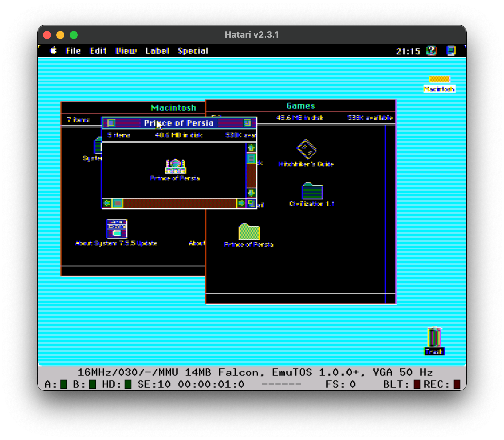
Task: Select the Trash icon on the desktop
Action: click(434, 340)
